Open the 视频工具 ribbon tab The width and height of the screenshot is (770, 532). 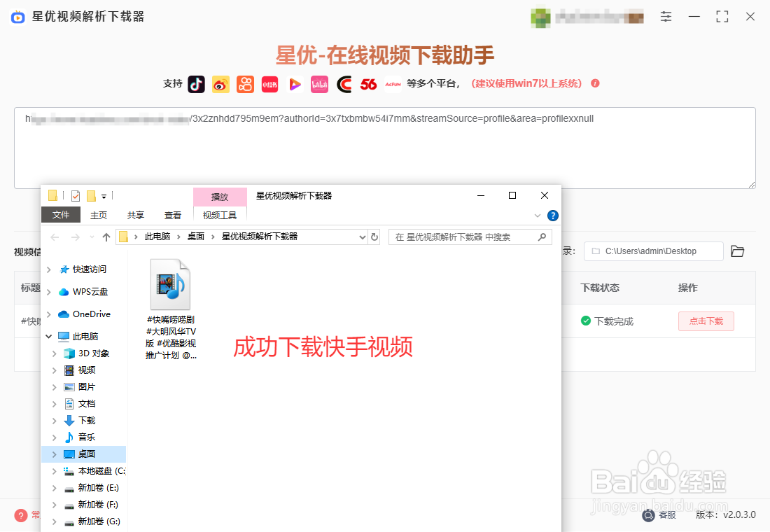click(x=220, y=215)
